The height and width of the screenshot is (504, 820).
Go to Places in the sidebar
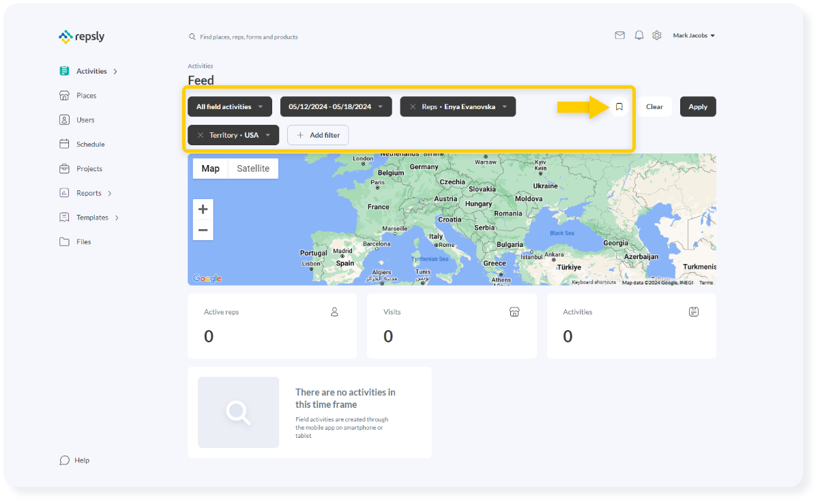point(86,95)
